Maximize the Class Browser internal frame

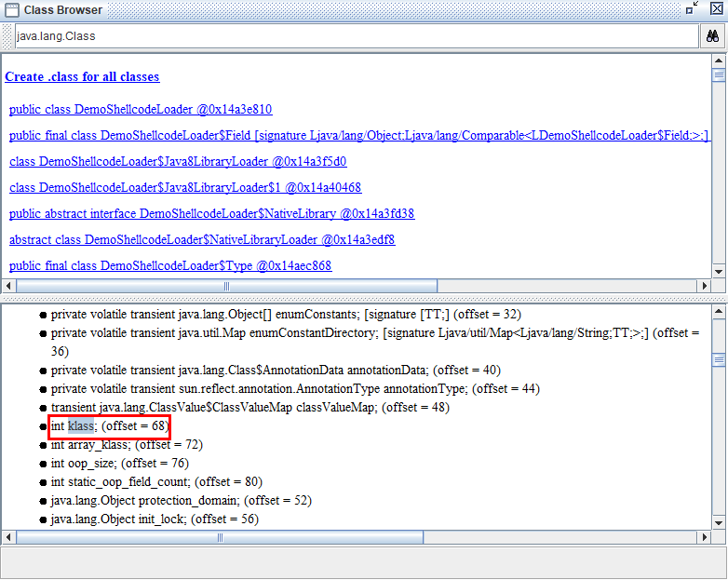click(692, 9)
